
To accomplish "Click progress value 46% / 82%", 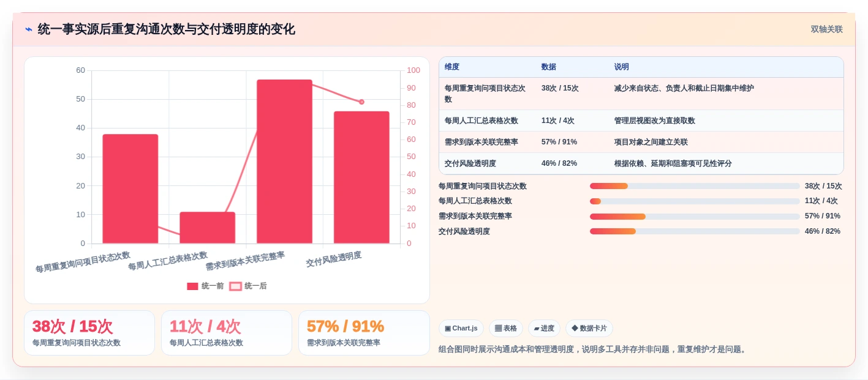I will [823, 231].
